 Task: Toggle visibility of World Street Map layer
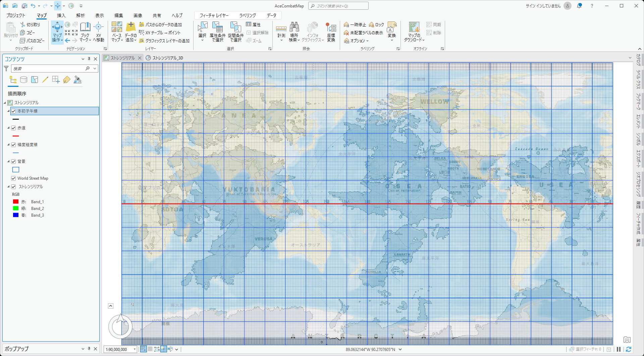click(x=13, y=178)
